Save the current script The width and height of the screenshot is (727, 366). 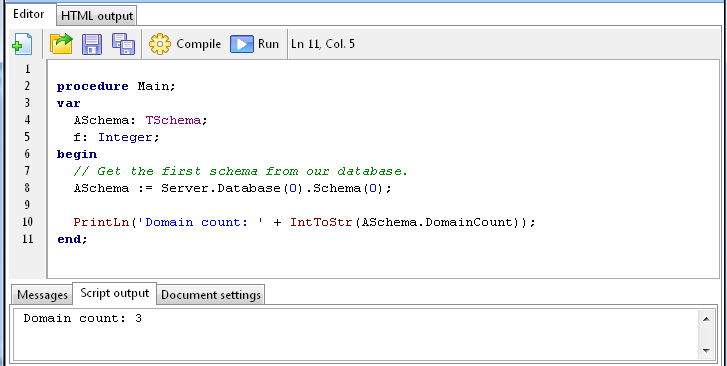click(x=92, y=44)
